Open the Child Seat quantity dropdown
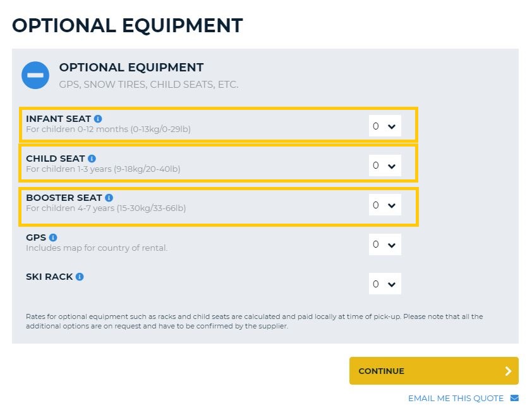This screenshot has width=532, height=415. pos(385,165)
